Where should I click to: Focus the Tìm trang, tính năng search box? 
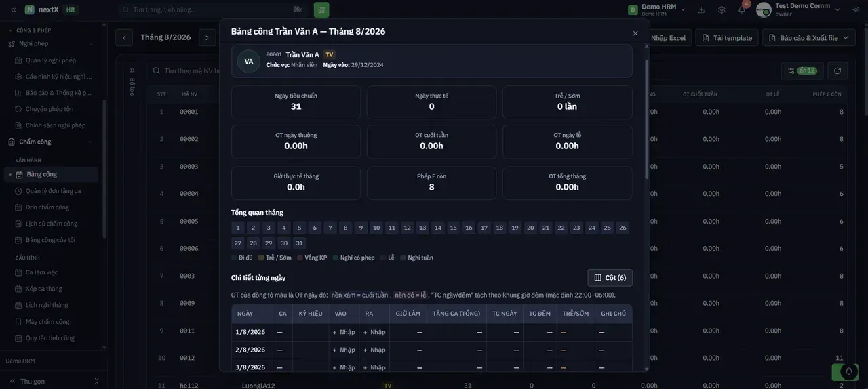(212, 9)
